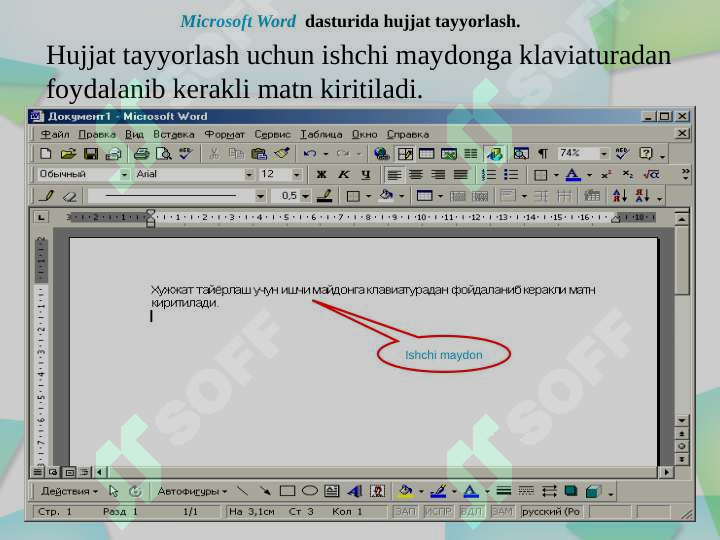Image resolution: width=720 pixels, height=540 pixels.
Task: Toggle show paragraph marks (¶)
Action: [543, 153]
